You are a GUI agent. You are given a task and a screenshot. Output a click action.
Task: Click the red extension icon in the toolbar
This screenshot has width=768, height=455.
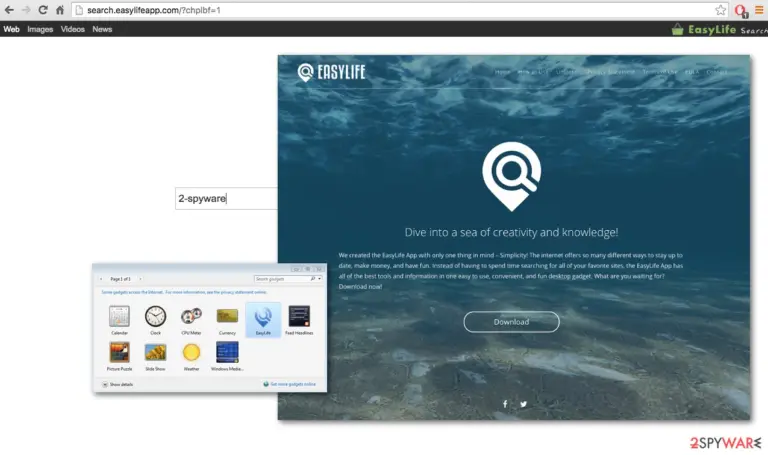coord(741,10)
